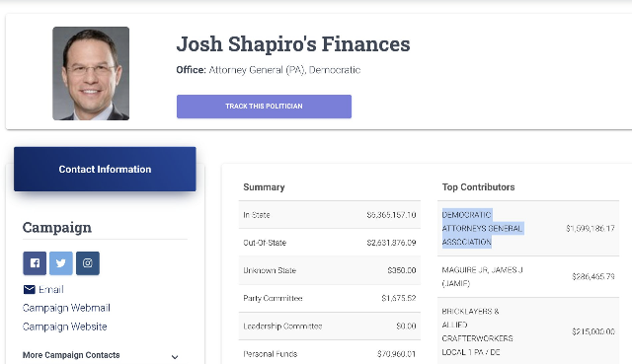This screenshot has width=632, height=364.
Task: Open the campaign Instagram icon
Action: click(88, 263)
